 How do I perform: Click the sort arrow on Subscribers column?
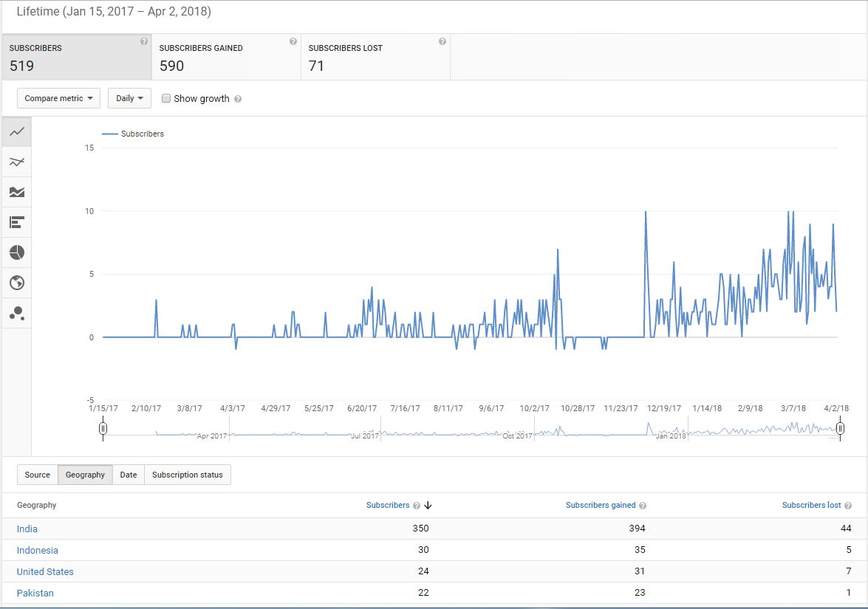(428, 506)
